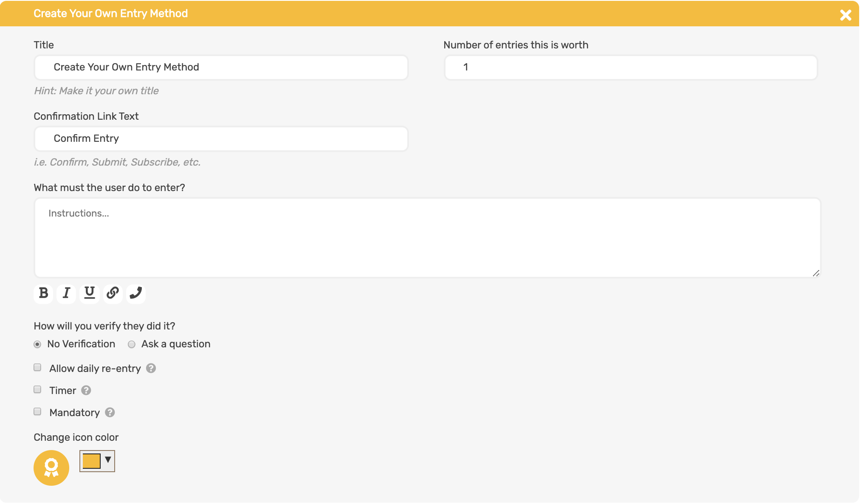Open help tooltip for the Mandatory option
860x504 pixels.
pyautogui.click(x=109, y=412)
